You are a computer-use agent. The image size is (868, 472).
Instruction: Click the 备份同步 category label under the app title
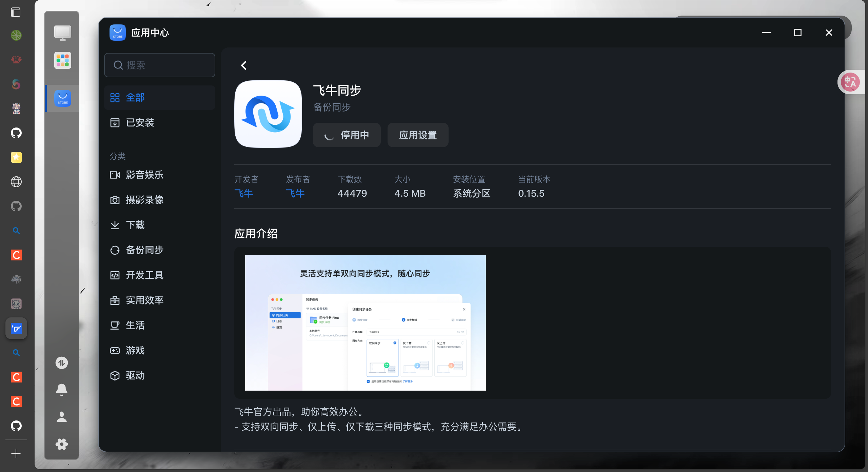coord(332,107)
